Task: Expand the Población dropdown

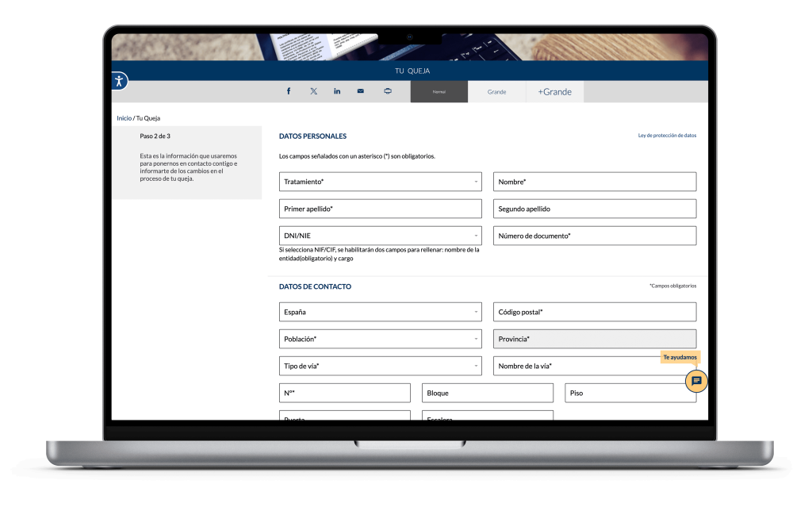Action: [x=381, y=339]
